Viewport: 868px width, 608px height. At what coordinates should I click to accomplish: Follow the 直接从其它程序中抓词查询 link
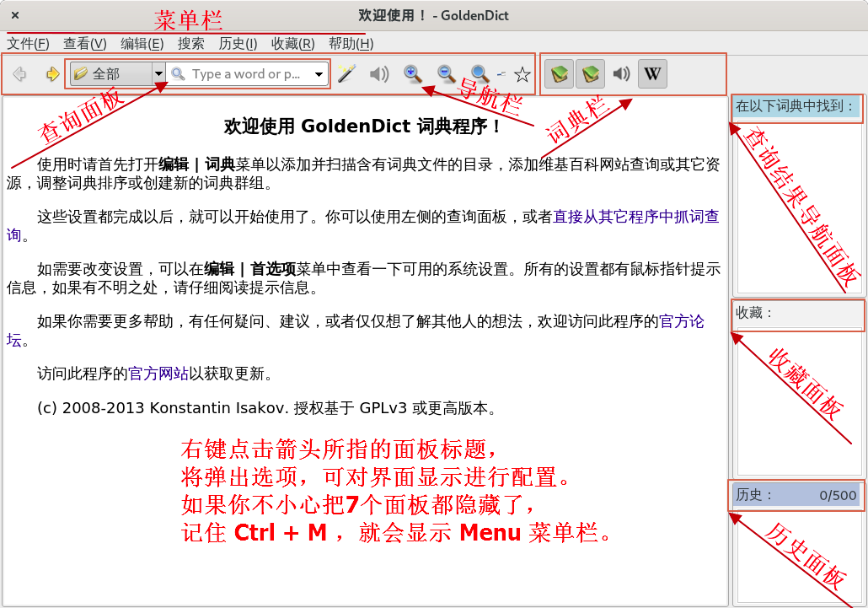pyautogui.click(x=636, y=217)
